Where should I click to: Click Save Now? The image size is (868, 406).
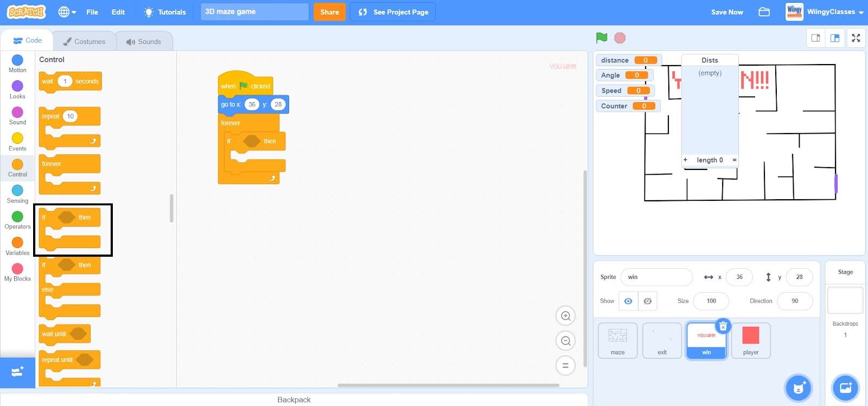click(727, 12)
